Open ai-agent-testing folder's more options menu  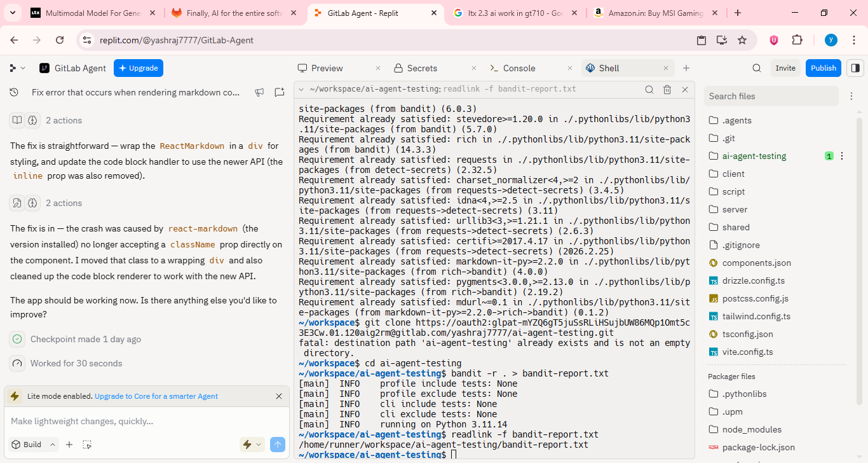(842, 156)
